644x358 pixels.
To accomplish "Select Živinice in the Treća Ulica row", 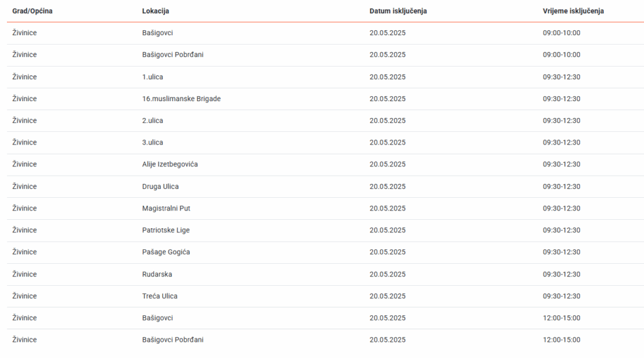I will (25, 296).
